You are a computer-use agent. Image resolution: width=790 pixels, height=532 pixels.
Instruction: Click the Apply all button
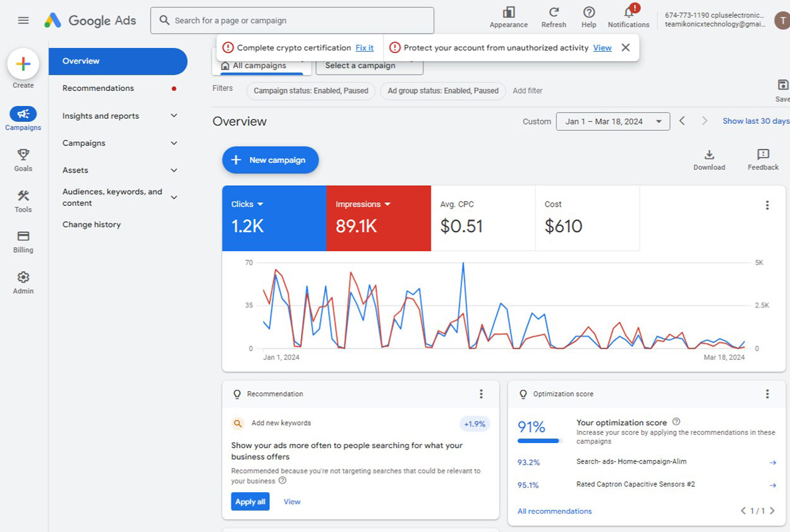tap(250, 502)
